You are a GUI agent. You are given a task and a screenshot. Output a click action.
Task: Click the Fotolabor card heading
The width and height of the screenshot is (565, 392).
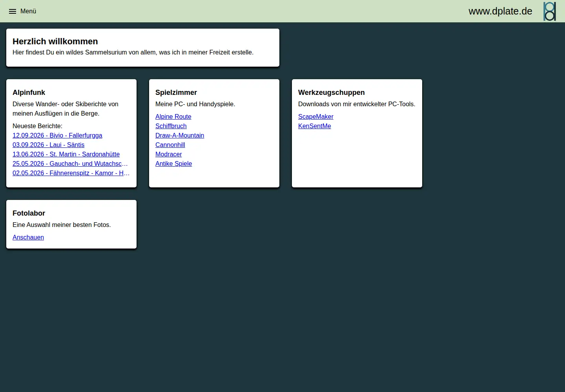click(x=29, y=213)
